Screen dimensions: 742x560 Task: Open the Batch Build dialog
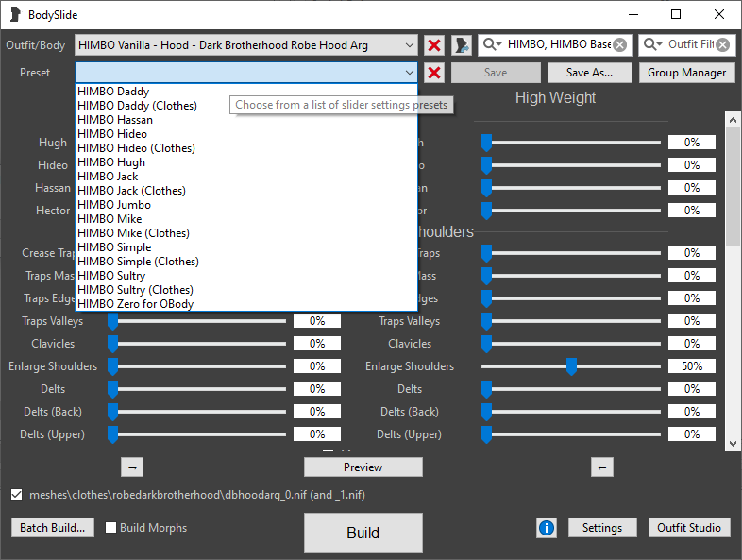53,527
